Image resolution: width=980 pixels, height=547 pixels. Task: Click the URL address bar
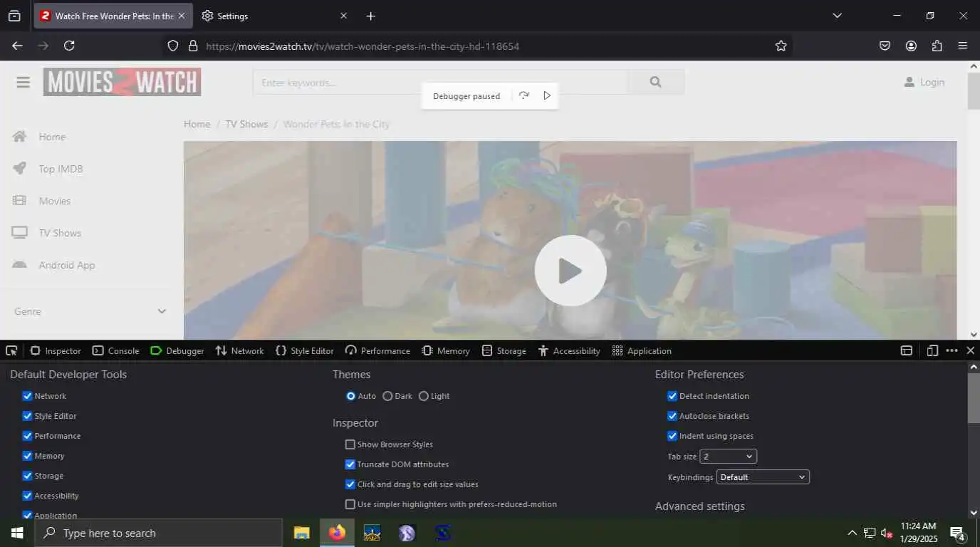click(477, 46)
